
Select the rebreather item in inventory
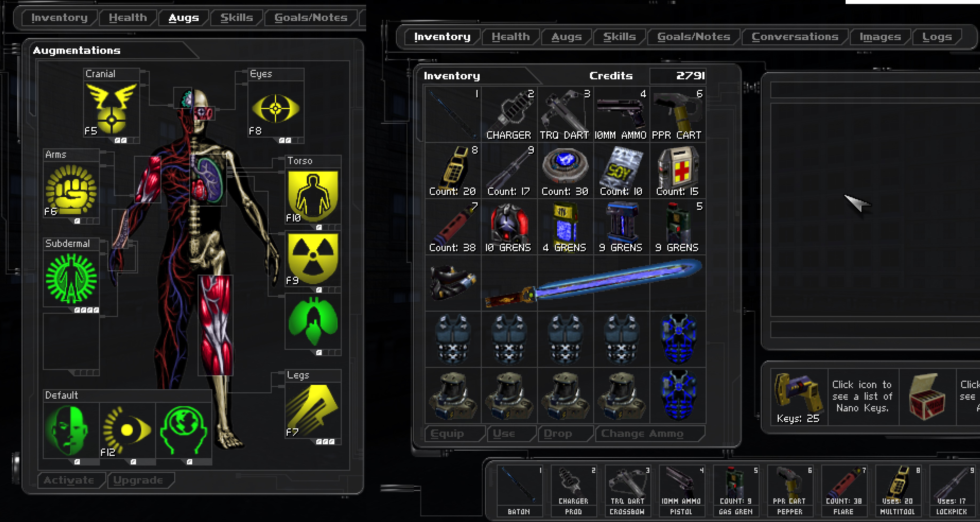(453, 283)
